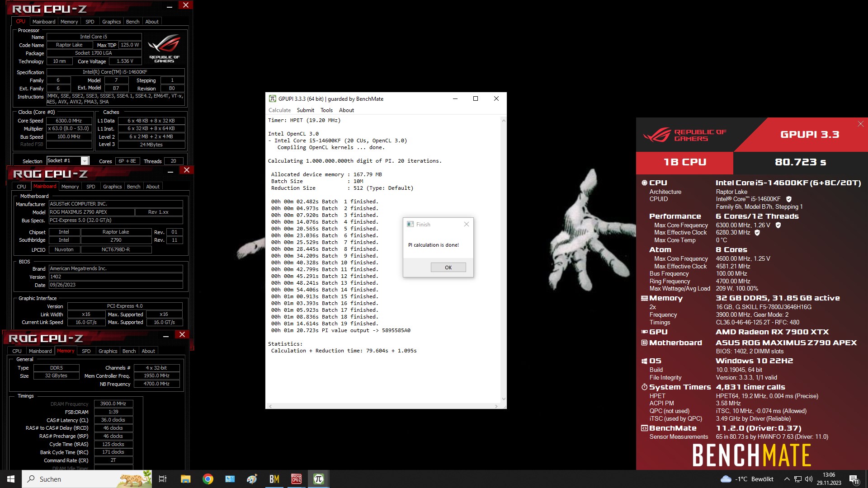This screenshot has width=868, height=488.
Task: Click the DRAM Frequency 3900.0 MHz value
Action: pyautogui.click(x=113, y=404)
